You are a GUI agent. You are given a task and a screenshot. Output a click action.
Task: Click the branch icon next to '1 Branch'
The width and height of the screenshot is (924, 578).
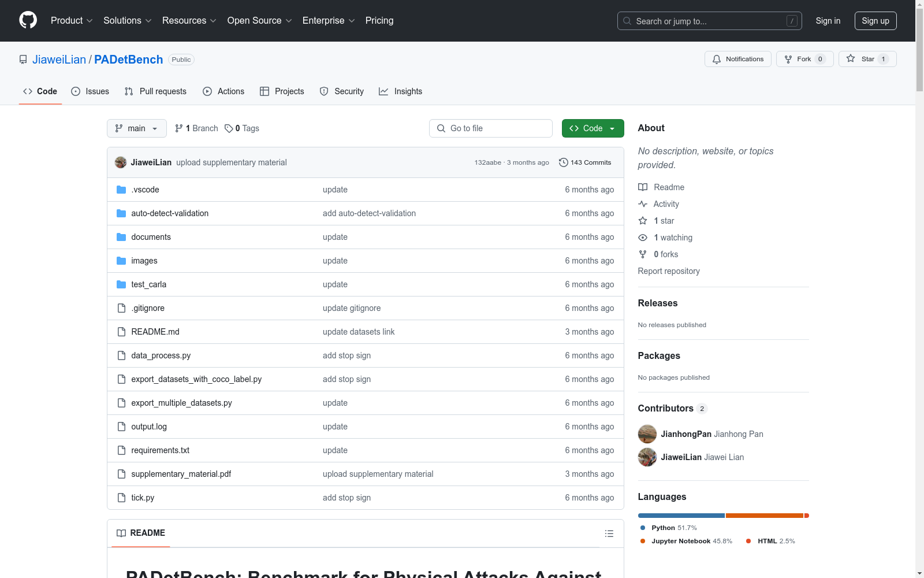(179, 128)
